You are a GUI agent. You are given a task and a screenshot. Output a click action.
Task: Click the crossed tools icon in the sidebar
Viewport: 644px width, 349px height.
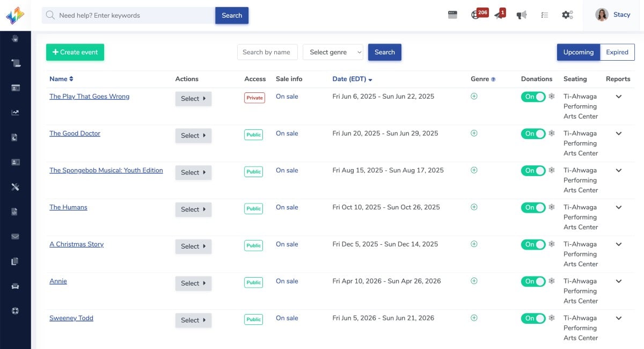[16, 187]
